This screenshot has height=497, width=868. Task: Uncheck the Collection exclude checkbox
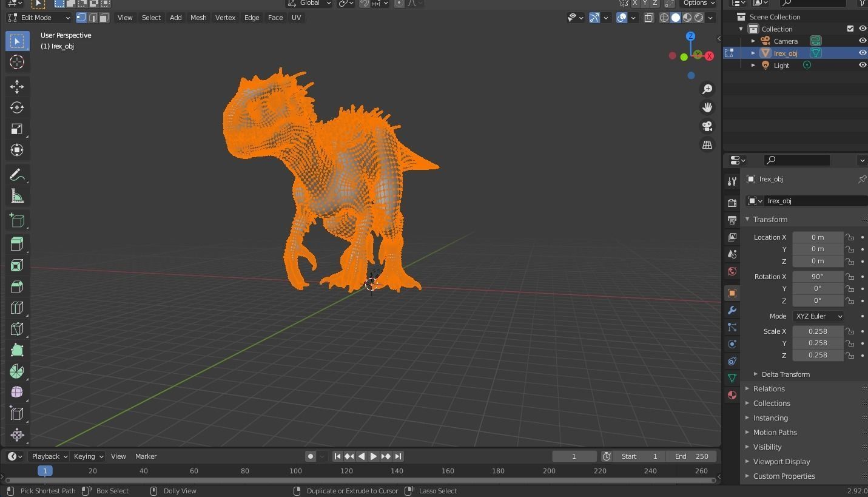[x=850, y=29]
